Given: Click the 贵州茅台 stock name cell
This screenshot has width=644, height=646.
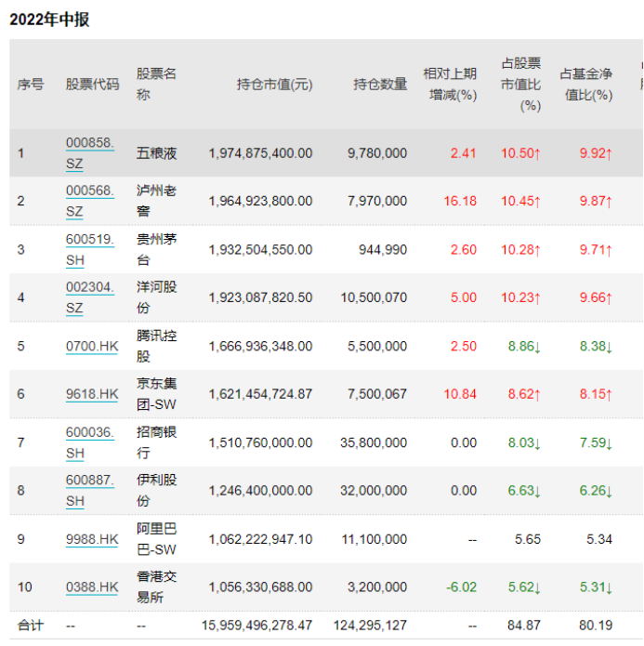Looking at the screenshot, I should pos(155,249).
